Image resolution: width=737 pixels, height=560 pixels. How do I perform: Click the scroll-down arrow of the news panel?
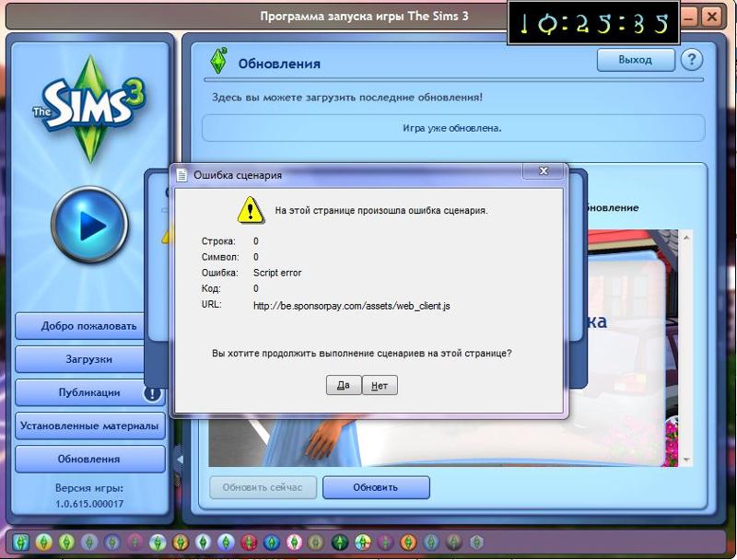(685, 459)
